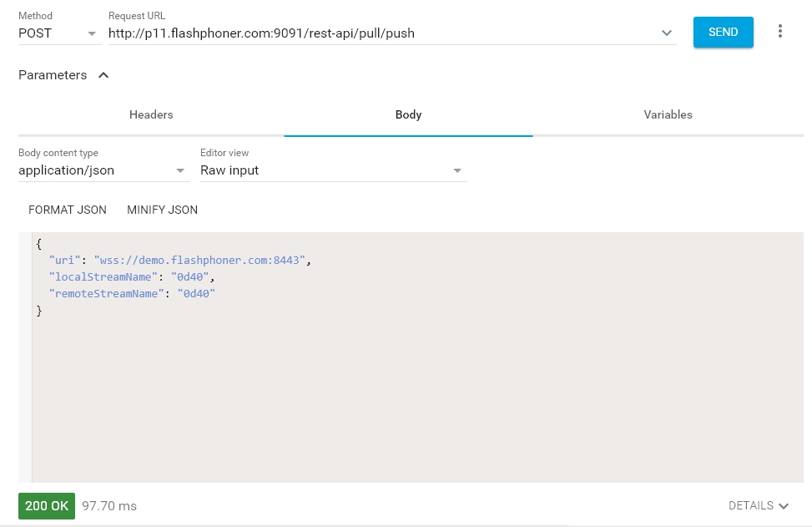
Task: Switch to the Headers tab
Action: [x=151, y=114]
